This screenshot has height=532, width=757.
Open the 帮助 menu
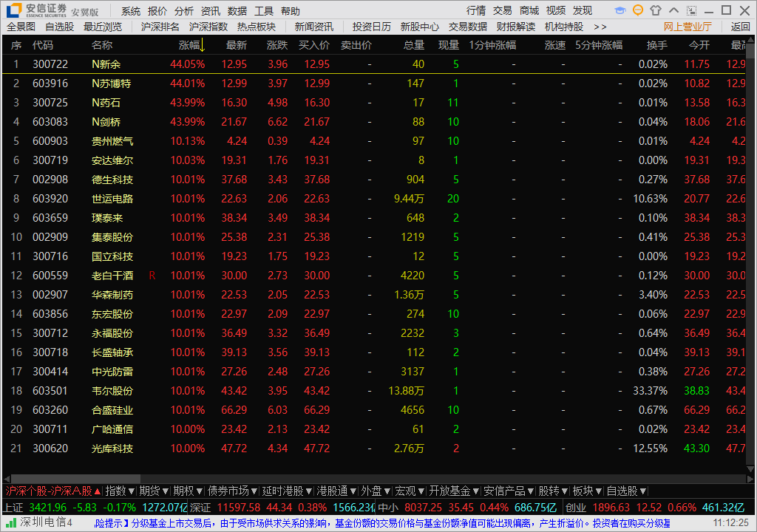click(290, 11)
